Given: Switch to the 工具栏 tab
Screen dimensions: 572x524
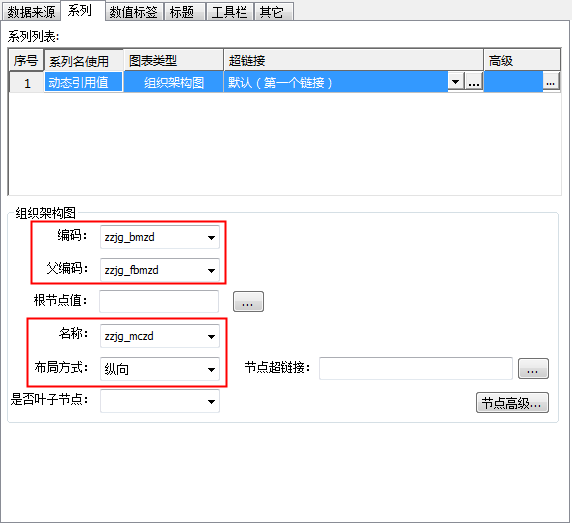Looking at the screenshot, I should point(230,12).
